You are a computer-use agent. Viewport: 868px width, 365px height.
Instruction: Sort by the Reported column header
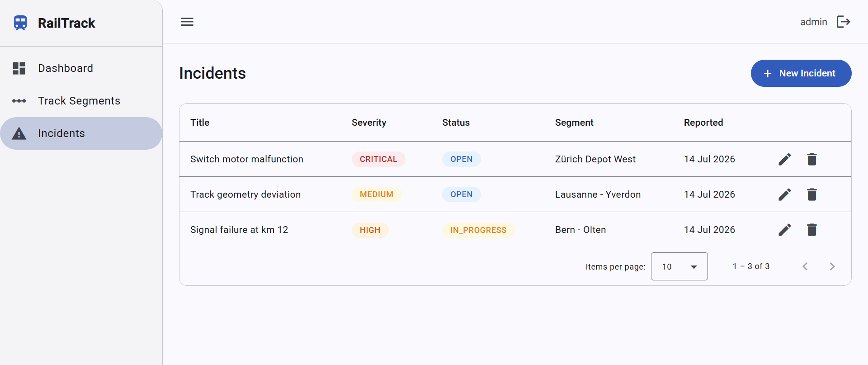(x=703, y=123)
